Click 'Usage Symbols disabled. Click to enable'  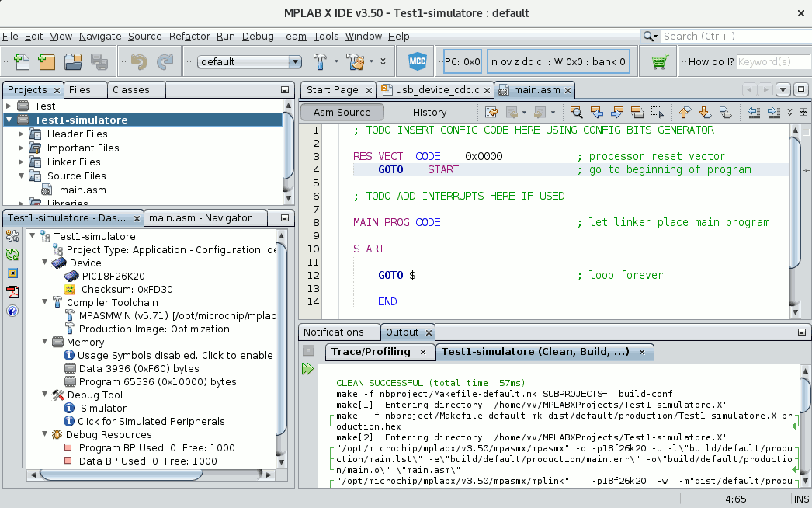[x=175, y=356]
